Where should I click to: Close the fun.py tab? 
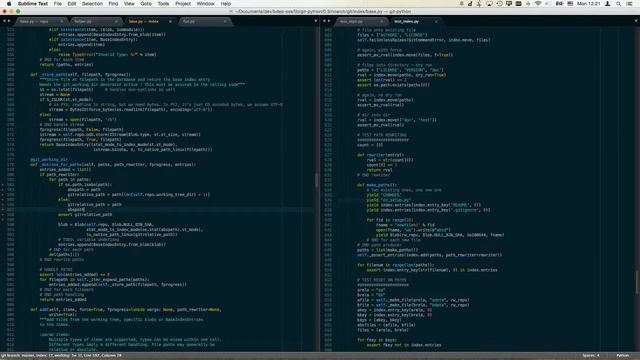tap(225, 21)
